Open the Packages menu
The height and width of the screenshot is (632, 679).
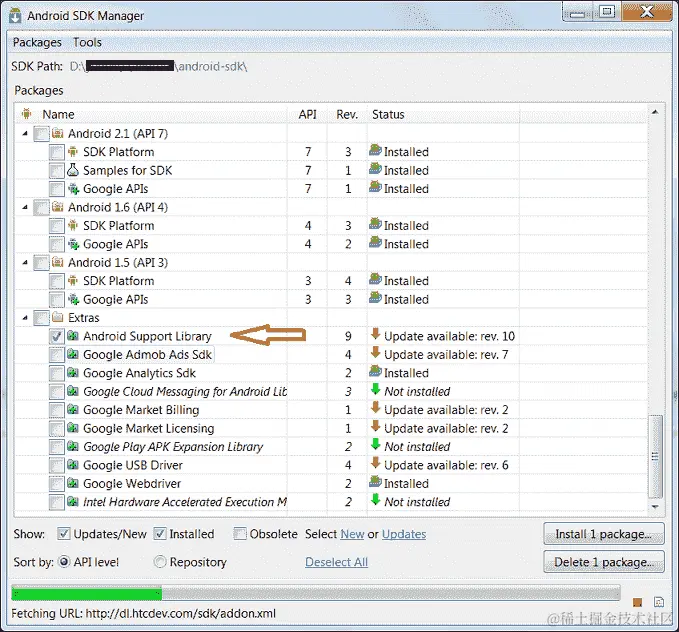(x=37, y=42)
